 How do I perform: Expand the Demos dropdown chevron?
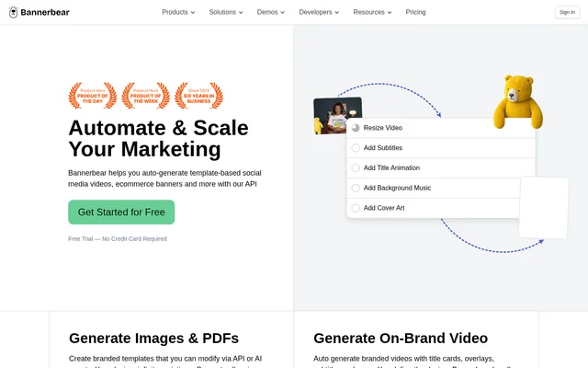pyautogui.click(x=282, y=12)
